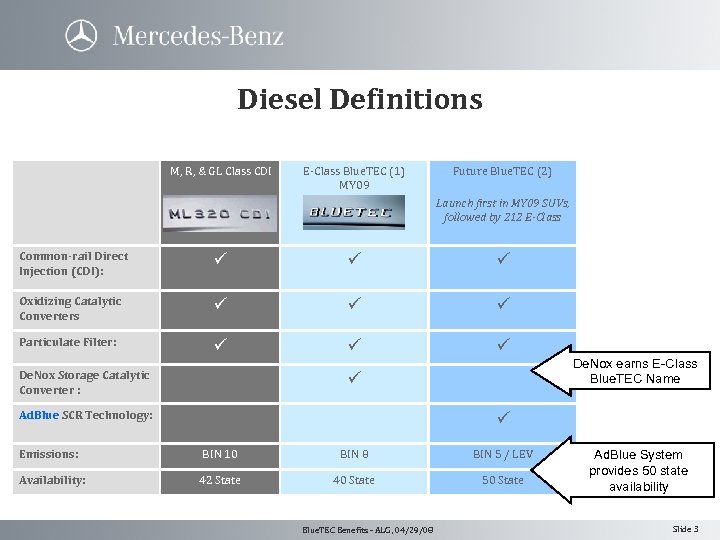Click the Future BlueTEC checkmark in AdBlue row

point(503,417)
